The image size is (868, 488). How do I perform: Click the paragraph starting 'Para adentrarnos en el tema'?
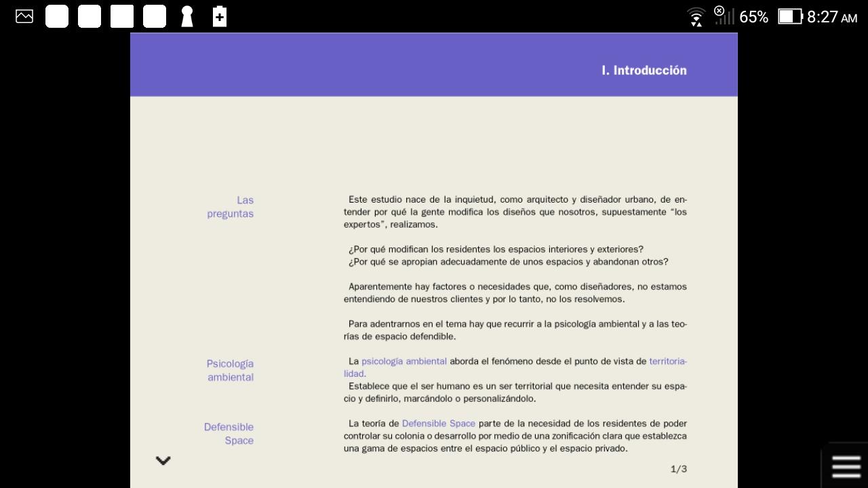515,330
